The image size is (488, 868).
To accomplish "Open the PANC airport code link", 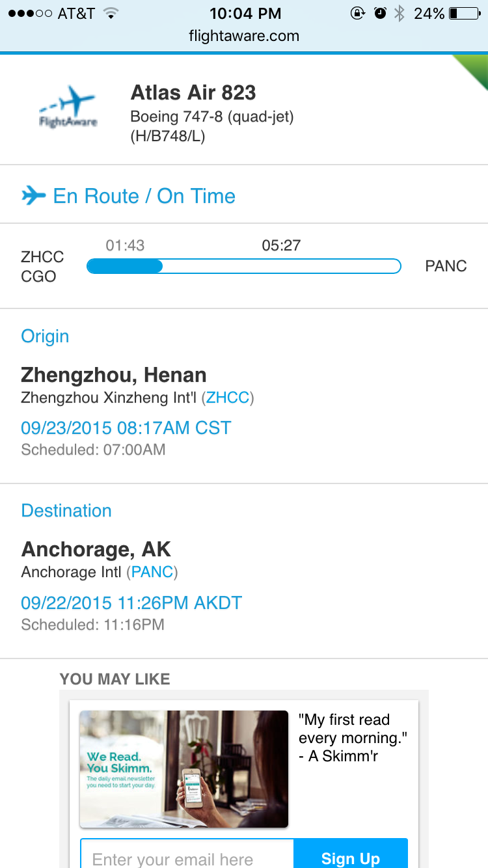I will [x=152, y=572].
